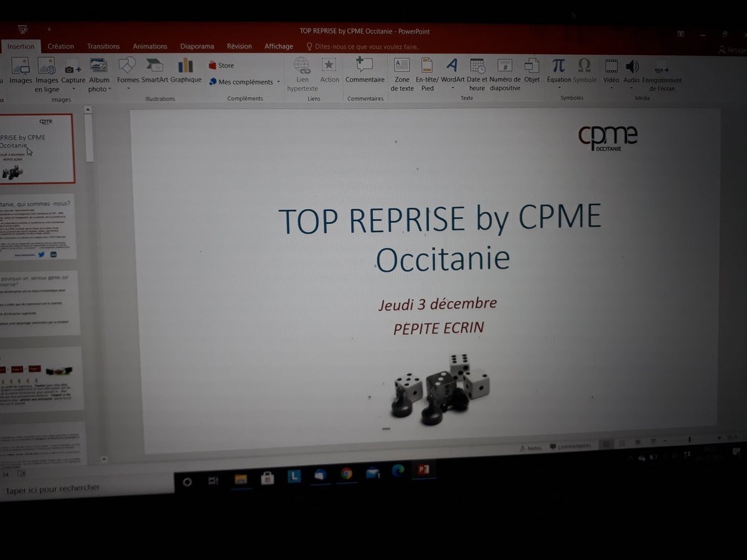Open the Album photo tool

(99, 75)
